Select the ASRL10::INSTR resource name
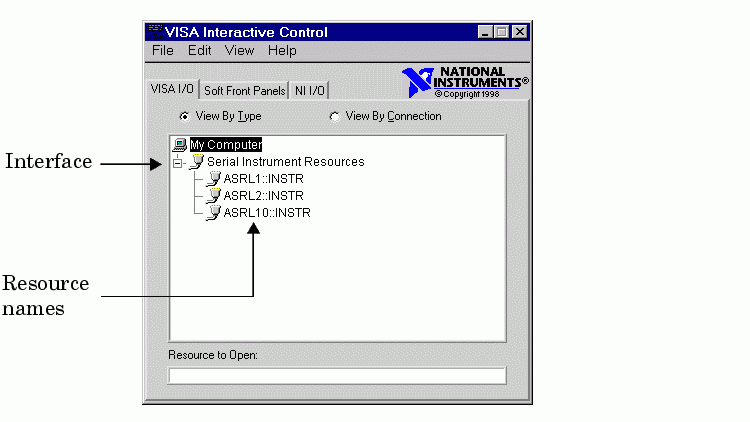 tap(267, 212)
